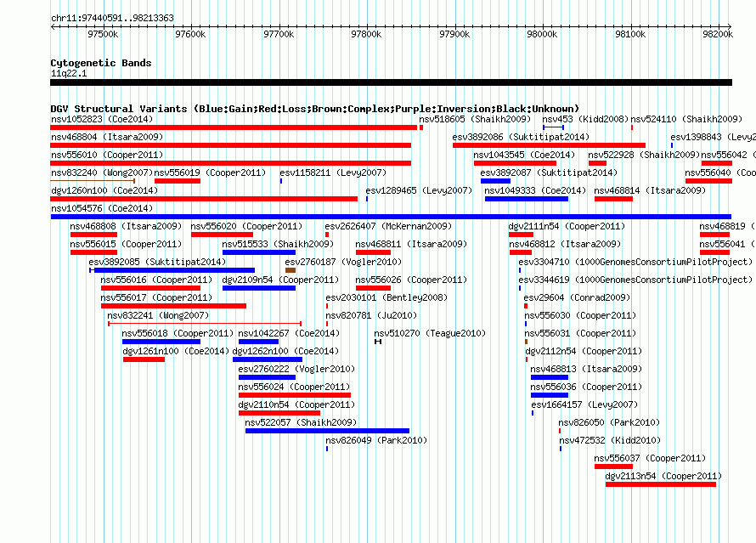
Task: Open dgv1260n100 (Coe2014) variant label
Action: pyautogui.click(x=104, y=190)
